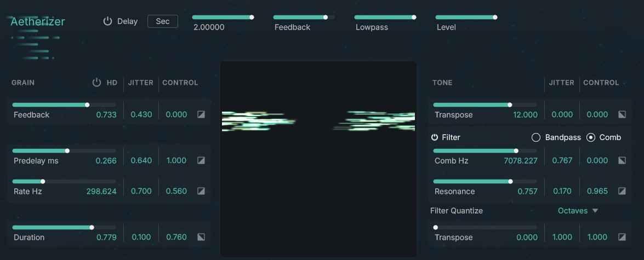
Task: Open the Filter Quantize Octaves dropdown
Action: [x=578, y=211]
